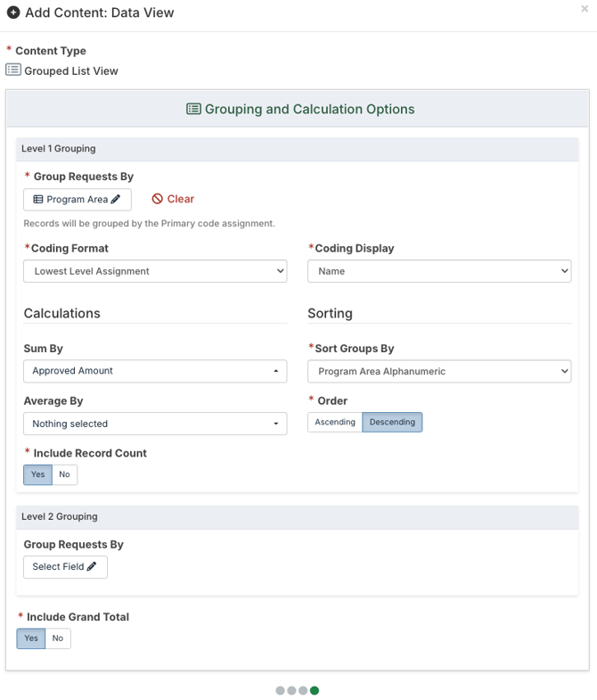Open the Coding Display dropdown
The height and width of the screenshot is (700, 597).
(x=438, y=271)
